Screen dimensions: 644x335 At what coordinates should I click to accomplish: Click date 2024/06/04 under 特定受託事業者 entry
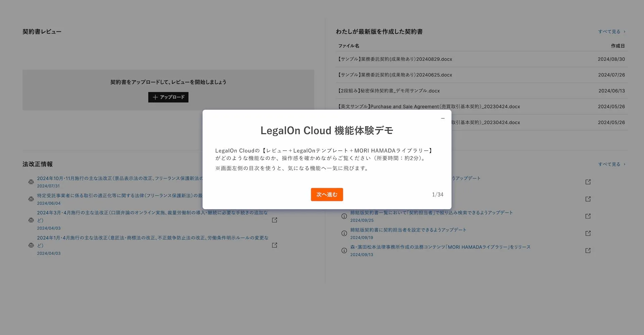pos(49,203)
